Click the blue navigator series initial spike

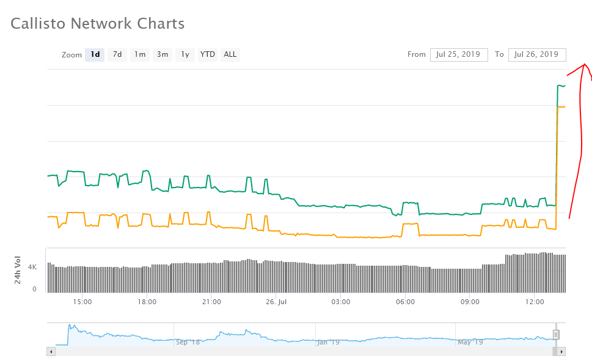(x=70, y=326)
